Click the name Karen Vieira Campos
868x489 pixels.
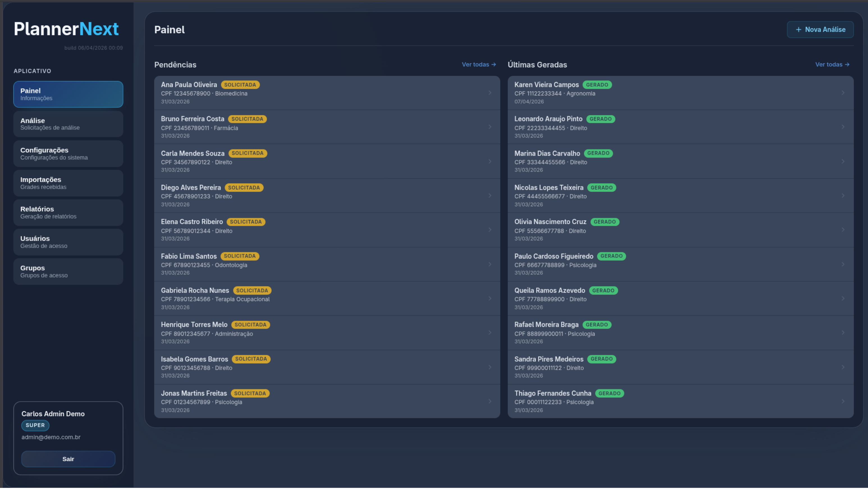pyautogui.click(x=547, y=85)
